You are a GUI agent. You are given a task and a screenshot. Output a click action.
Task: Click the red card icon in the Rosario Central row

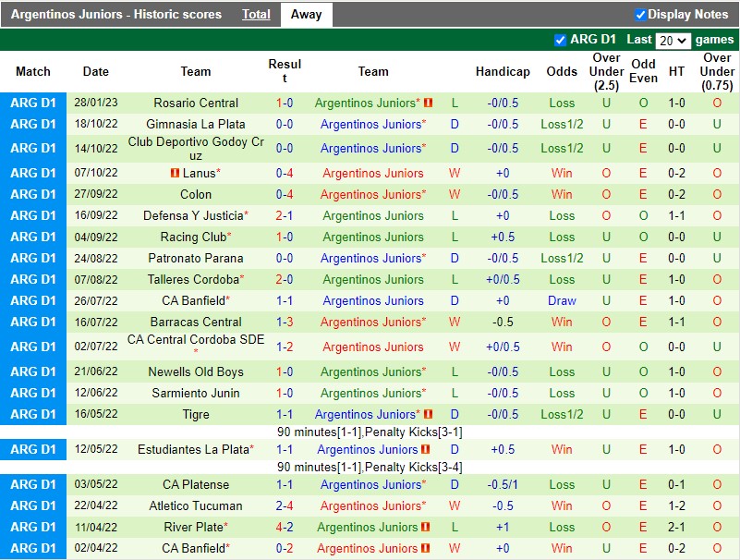pyautogui.click(x=427, y=103)
